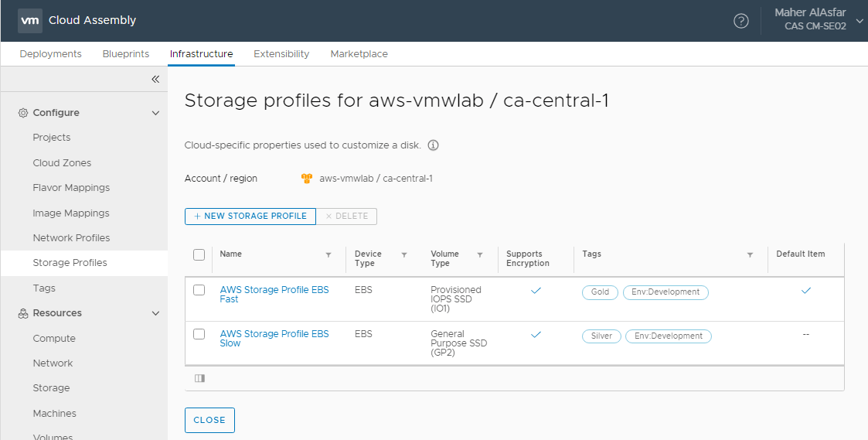Toggle the select-all header checkbox
This screenshot has width=868, height=440.
[199, 254]
